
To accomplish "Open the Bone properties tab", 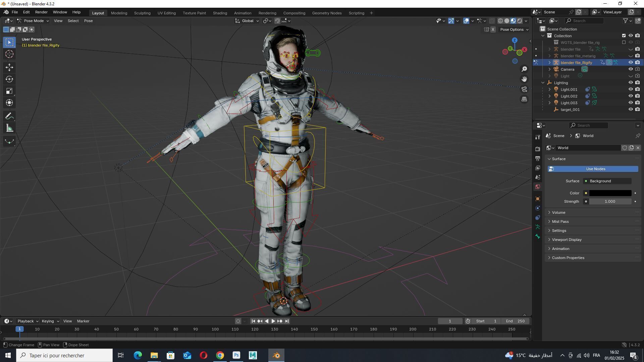I will [538, 237].
